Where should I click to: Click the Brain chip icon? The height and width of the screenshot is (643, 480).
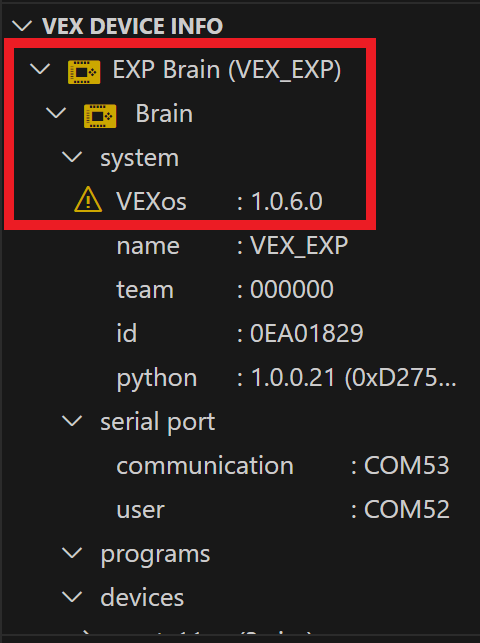[100, 116]
